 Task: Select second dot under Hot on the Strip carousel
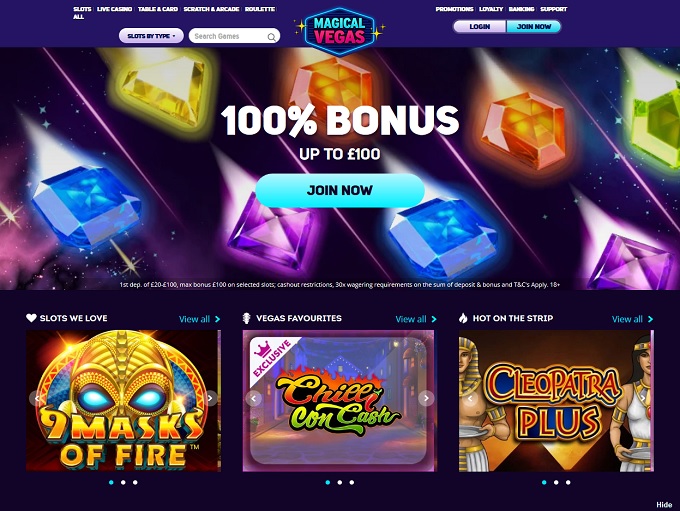[x=556, y=482]
